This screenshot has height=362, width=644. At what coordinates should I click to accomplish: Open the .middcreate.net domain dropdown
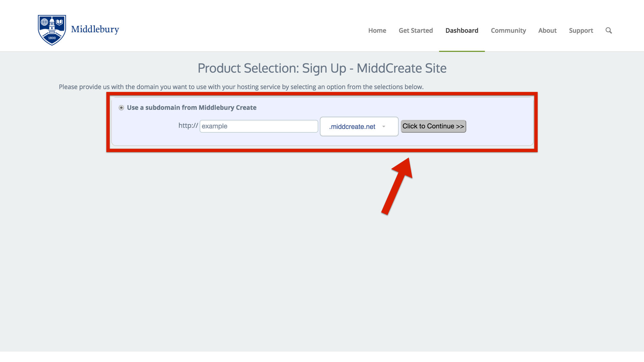coord(352,127)
